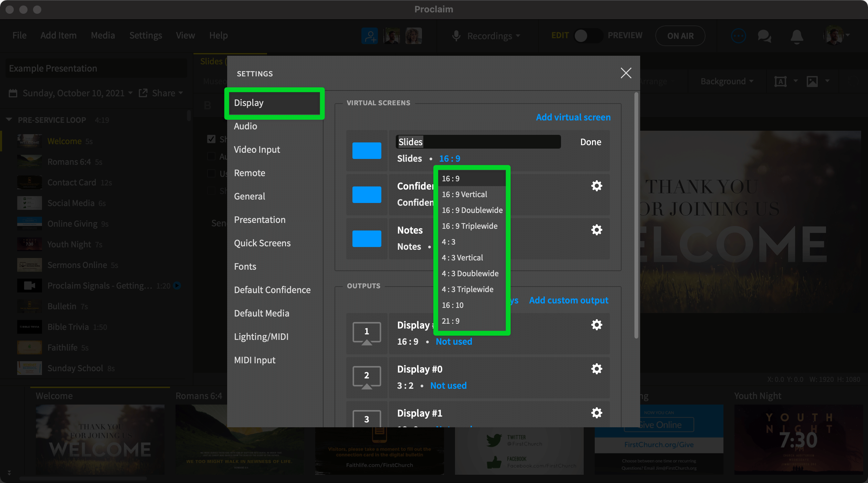868x483 pixels.
Task: Click the calendar icon next to the date
Action: coord(13,93)
